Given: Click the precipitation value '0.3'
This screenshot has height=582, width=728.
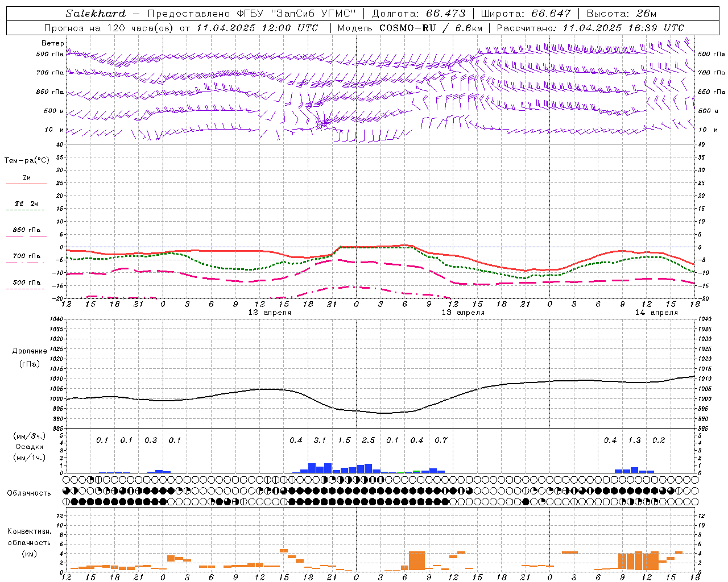Looking at the screenshot, I should pyautogui.click(x=151, y=440).
